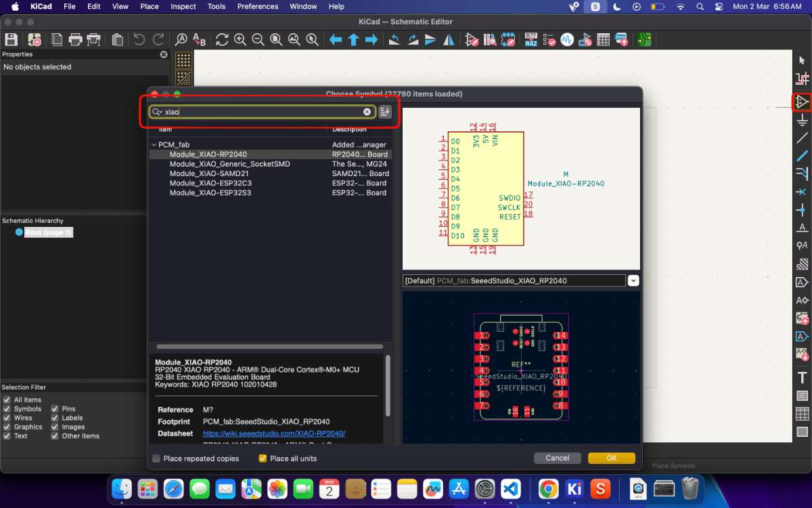The image size is (812, 508).
Task: Click the OK button
Action: (x=612, y=459)
